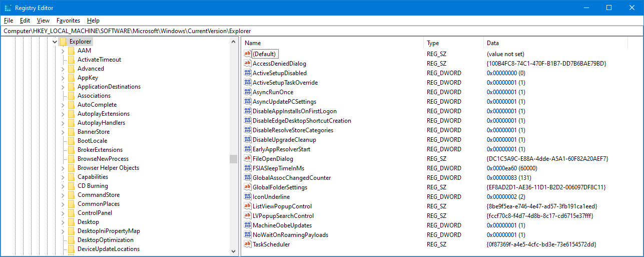Screen dimensions: 644x257
Task: Click the (Default) value icon
Action: click(248, 54)
